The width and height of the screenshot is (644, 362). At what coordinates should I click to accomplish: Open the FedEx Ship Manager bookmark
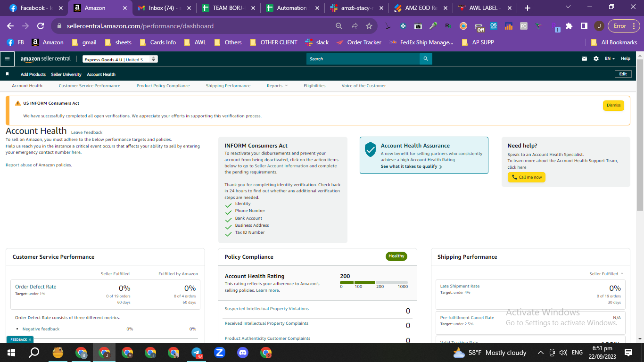(421, 42)
